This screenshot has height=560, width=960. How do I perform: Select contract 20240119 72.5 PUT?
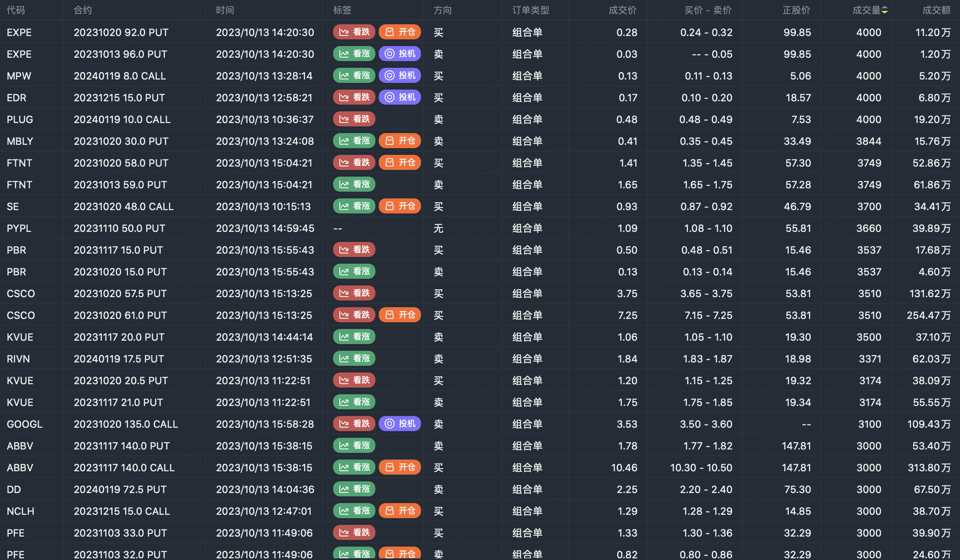(120, 489)
